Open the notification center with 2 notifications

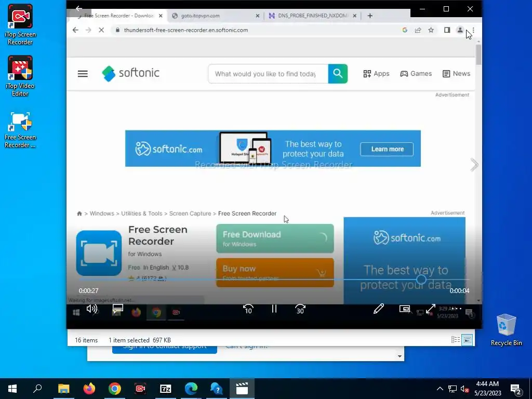pyautogui.click(x=516, y=389)
